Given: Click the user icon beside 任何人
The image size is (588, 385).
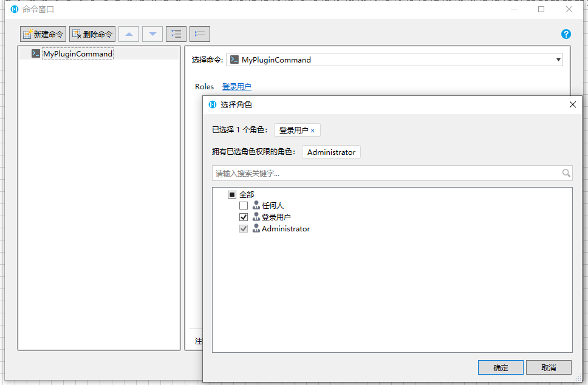Looking at the screenshot, I should click(x=256, y=205).
